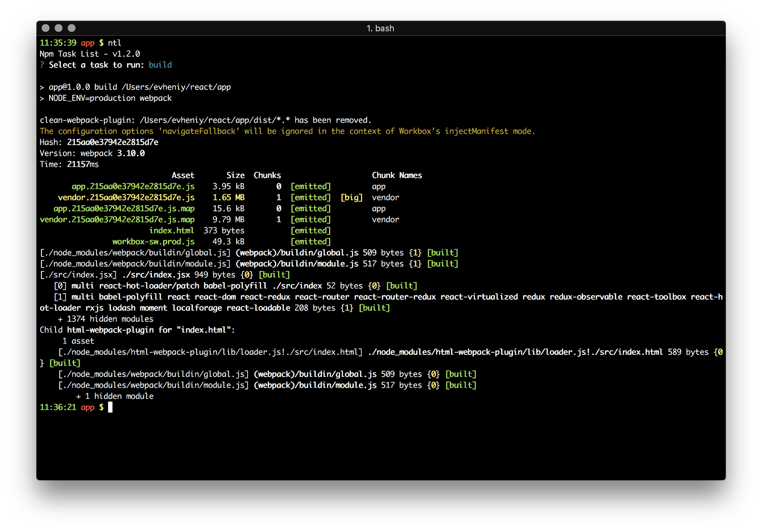
Task: Click the webpack version number 3.10.0
Action: pyautogui.click(x=131, y=153)
